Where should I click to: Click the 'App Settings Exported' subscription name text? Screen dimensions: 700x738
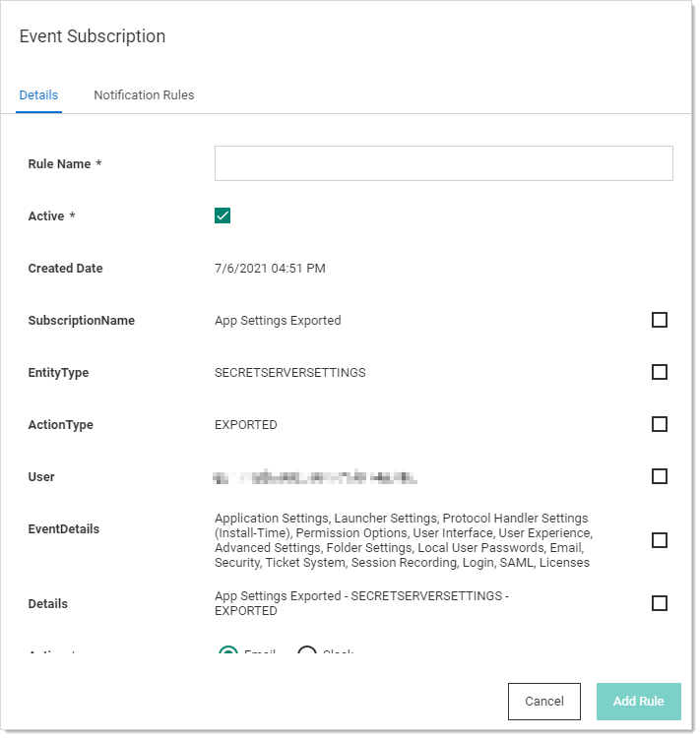(278, 320)
